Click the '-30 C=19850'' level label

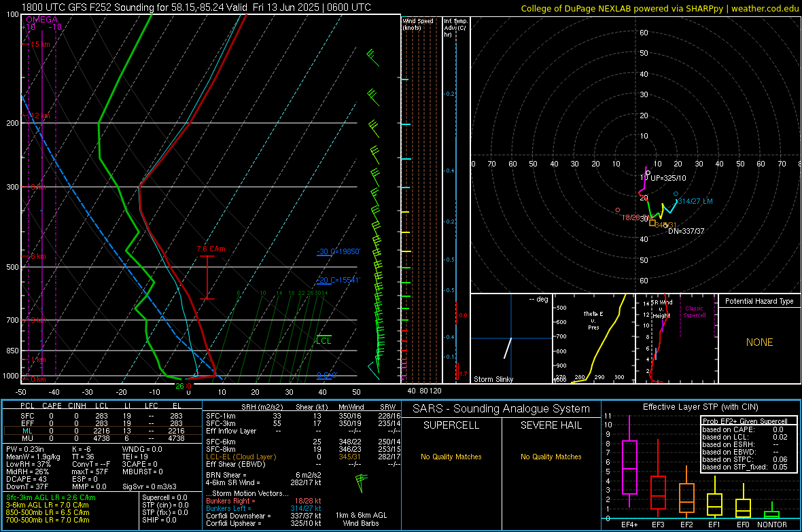tap(338, 251)
